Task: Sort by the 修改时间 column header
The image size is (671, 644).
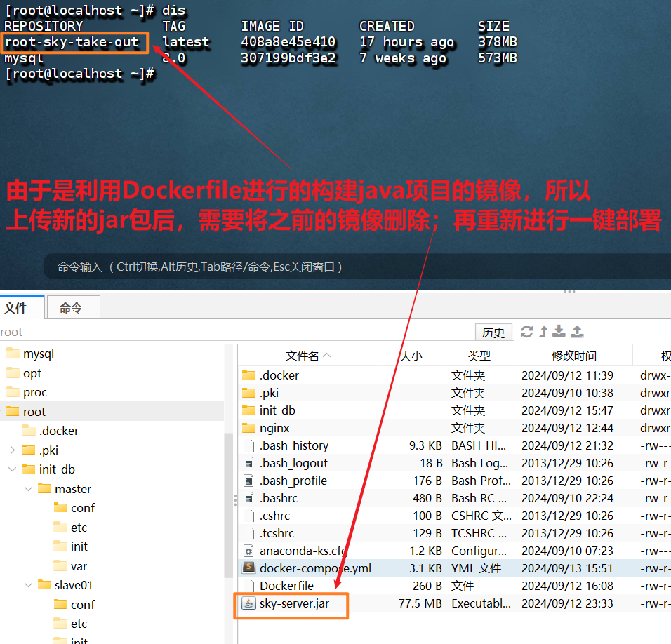Action: tap(573, 356)
